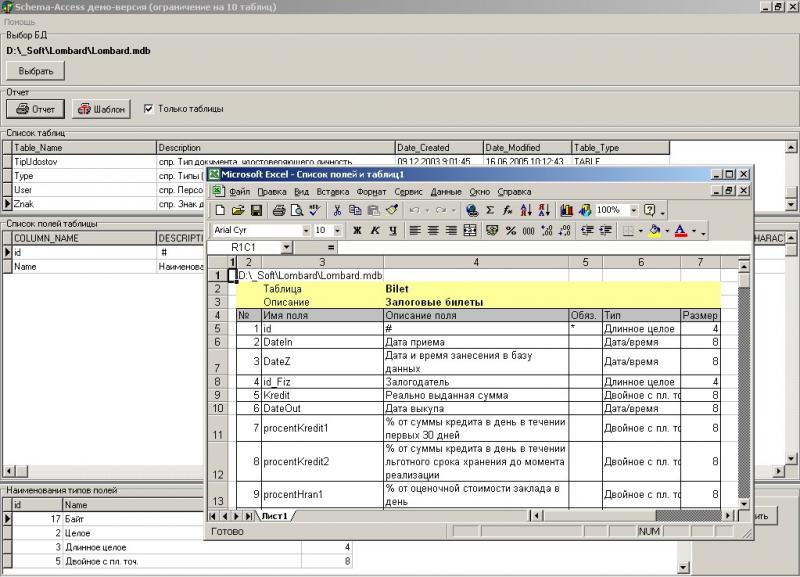The image size is (800, 577).
Task: Copy selection with the Copy icon
Action: (x=355, y=210)
